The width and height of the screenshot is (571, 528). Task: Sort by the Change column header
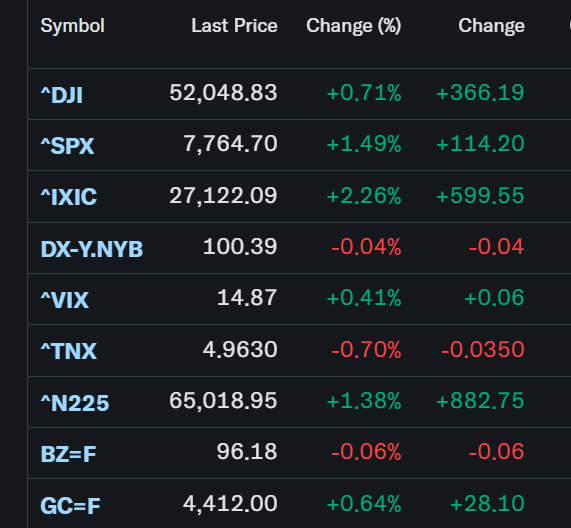click(491, 26)
